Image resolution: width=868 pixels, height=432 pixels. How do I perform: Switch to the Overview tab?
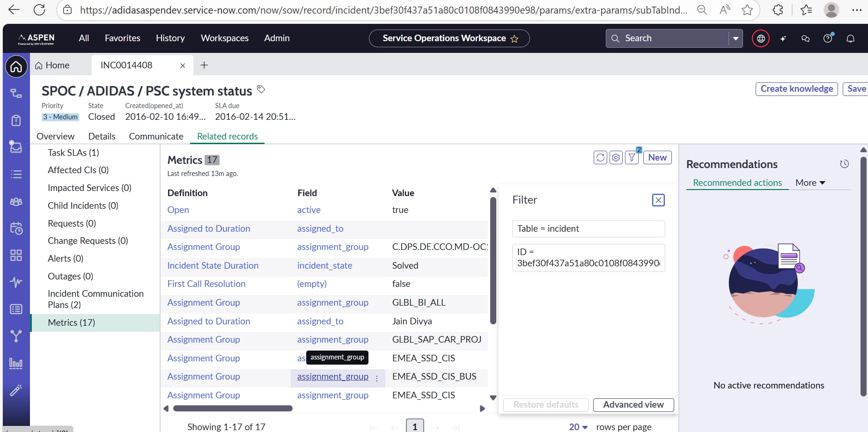point(55,136)
